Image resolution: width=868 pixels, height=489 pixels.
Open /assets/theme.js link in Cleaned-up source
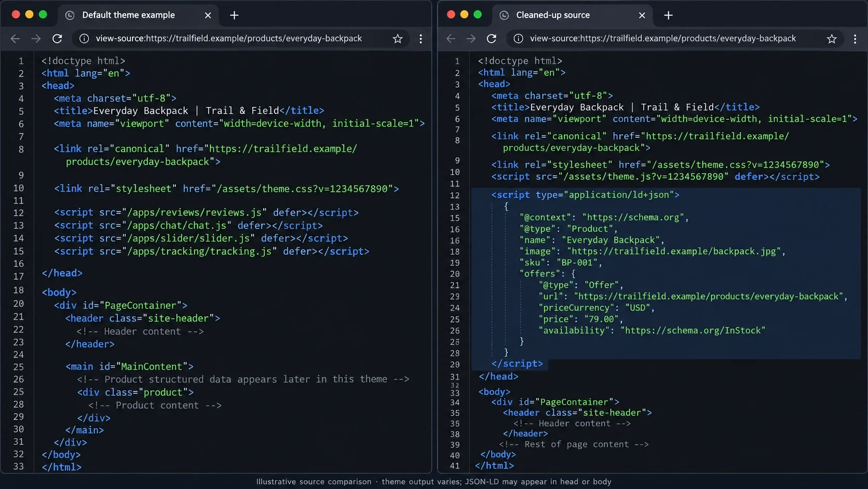644,177
